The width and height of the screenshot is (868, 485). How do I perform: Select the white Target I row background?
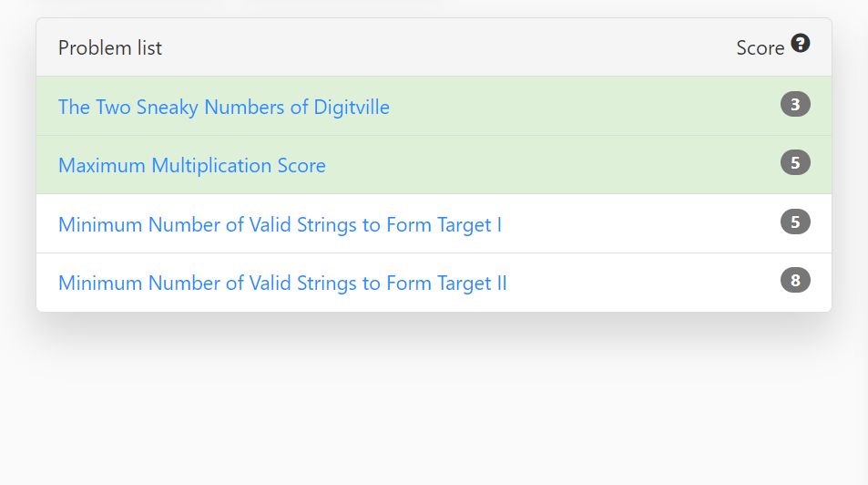434,223
